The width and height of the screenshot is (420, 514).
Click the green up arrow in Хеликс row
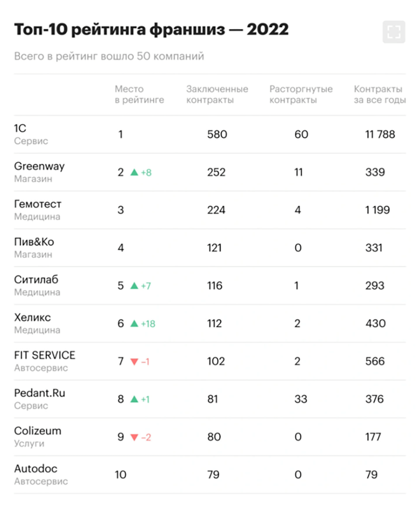134,323
